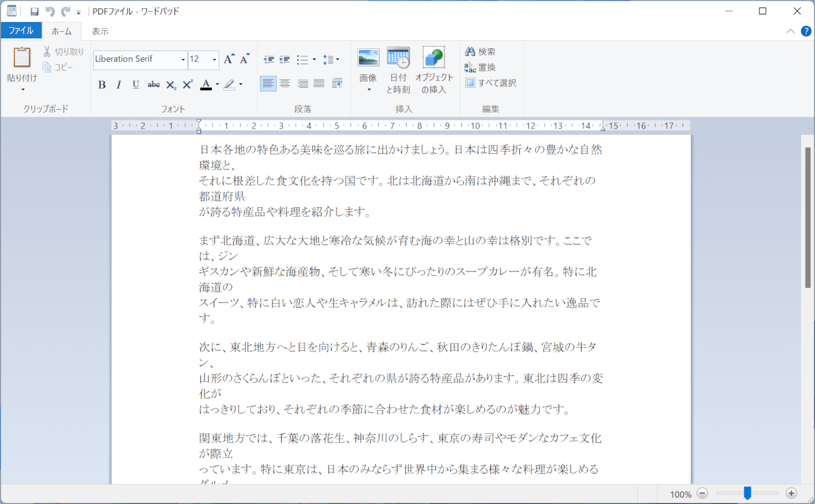Open the line spacing dropdown
This screenshot has width=815, height=504.
(x=331, y=60)
